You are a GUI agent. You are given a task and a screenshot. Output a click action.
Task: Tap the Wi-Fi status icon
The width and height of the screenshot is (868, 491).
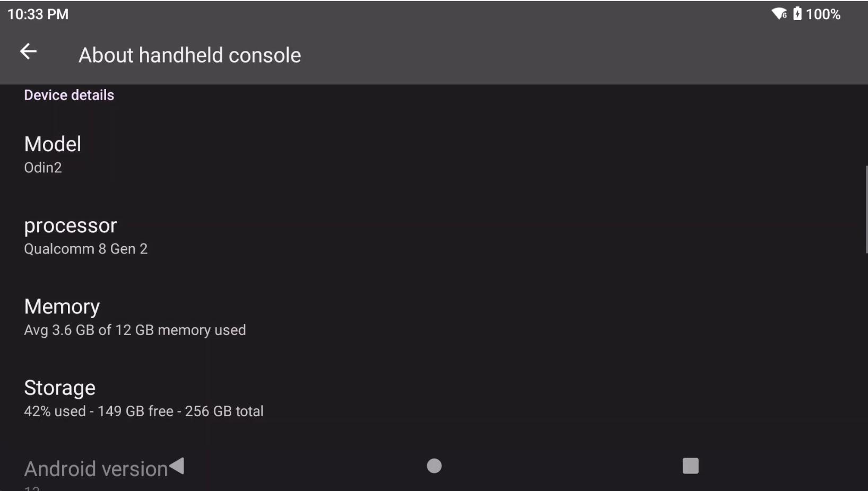tap(779, 14)
